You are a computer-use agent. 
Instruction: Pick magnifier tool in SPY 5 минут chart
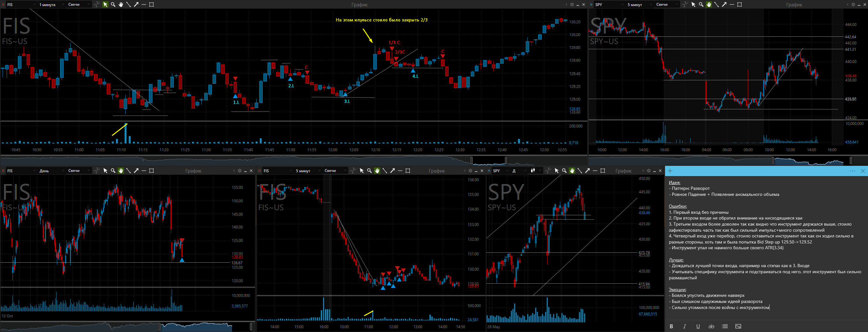(x=701, y=4)
